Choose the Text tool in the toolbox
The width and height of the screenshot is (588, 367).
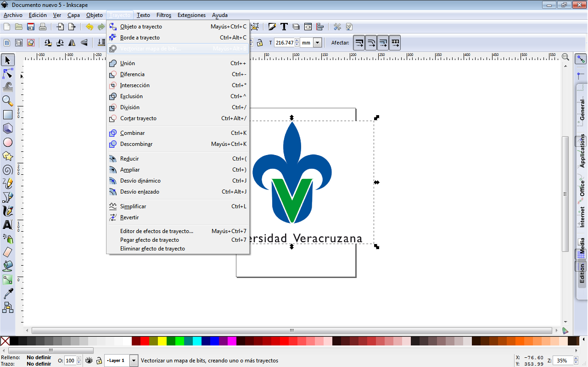(8, 225)
